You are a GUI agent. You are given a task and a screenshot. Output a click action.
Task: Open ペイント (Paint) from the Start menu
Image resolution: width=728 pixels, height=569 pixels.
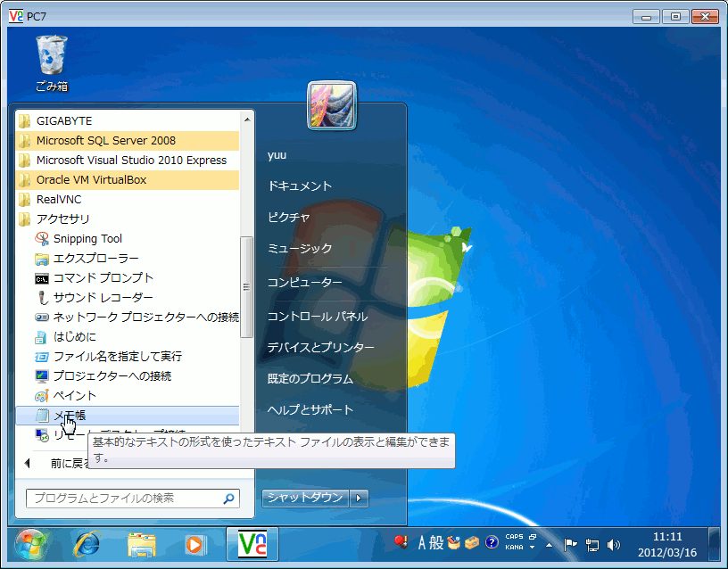pyautogui.click(x=71, y=395)
